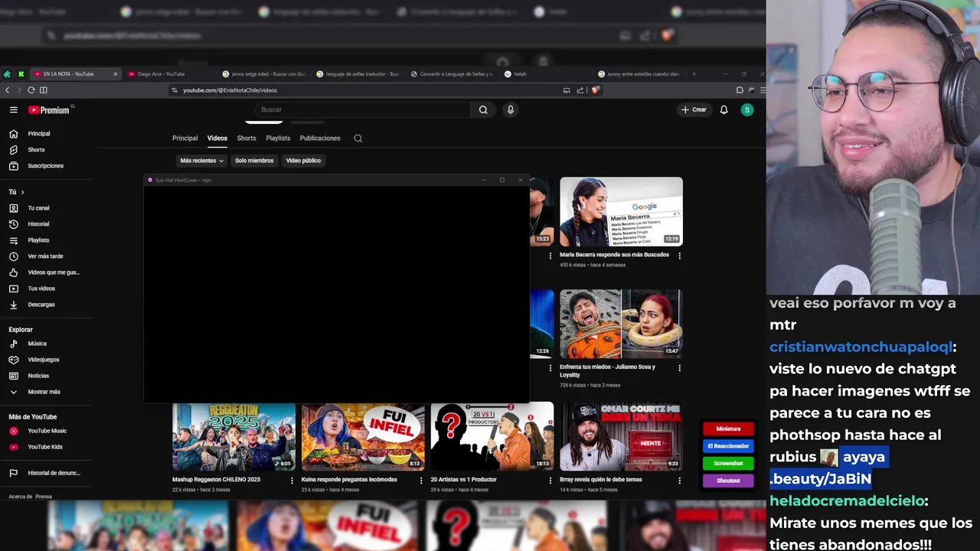The image size is (980, 551).
Task: Open Enfrenta tus miedos video thumbnail
Action: (621, 324)
